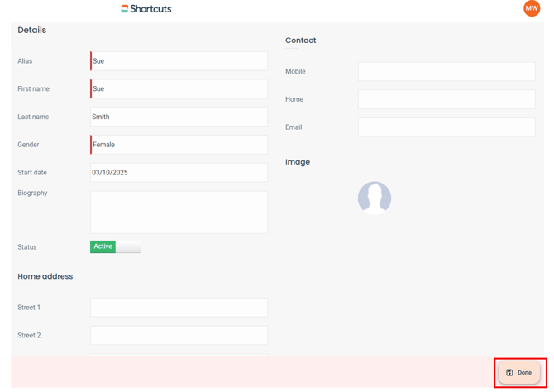Screen dimensions: 554x392
Task: Click the Home phone input field
Action: tap(447, 99)
